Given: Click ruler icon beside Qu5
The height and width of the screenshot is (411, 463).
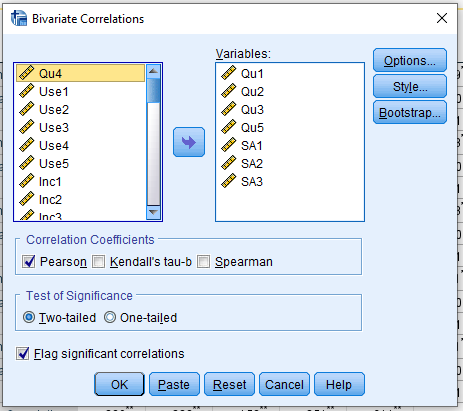Looking at the screenshot, I should 229,127.
